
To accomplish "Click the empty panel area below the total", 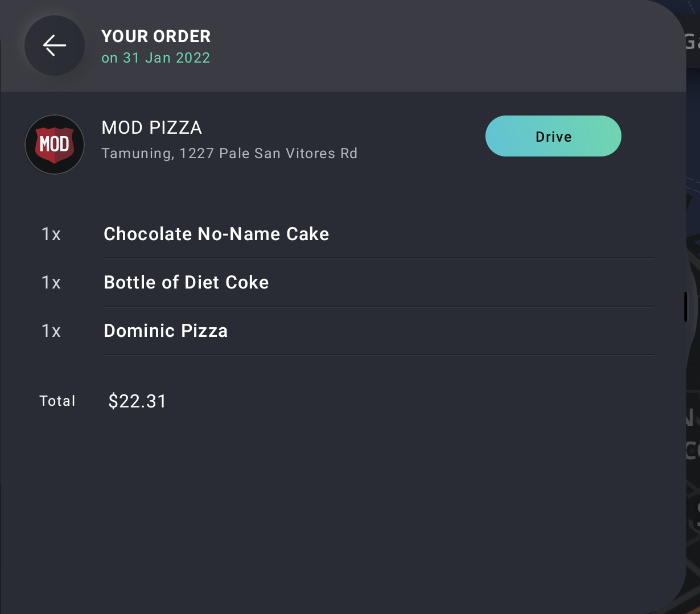I will (341, 512).
